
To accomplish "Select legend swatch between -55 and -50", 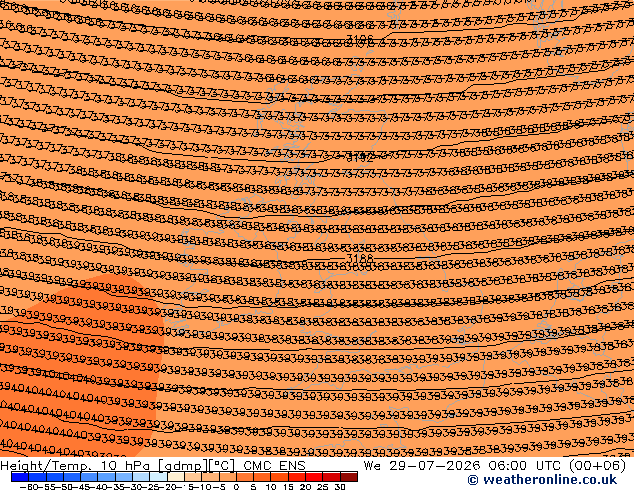I will click(55, 477).
